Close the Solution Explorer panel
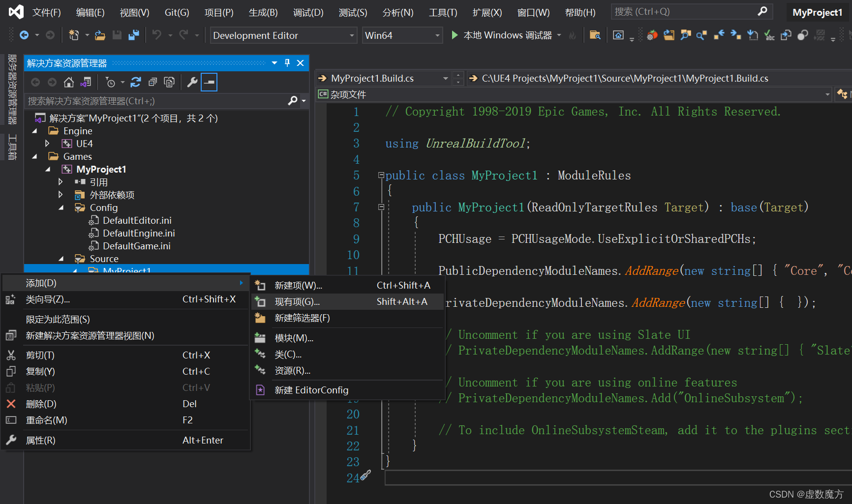The image size is (852, 504). pos(301,63)
